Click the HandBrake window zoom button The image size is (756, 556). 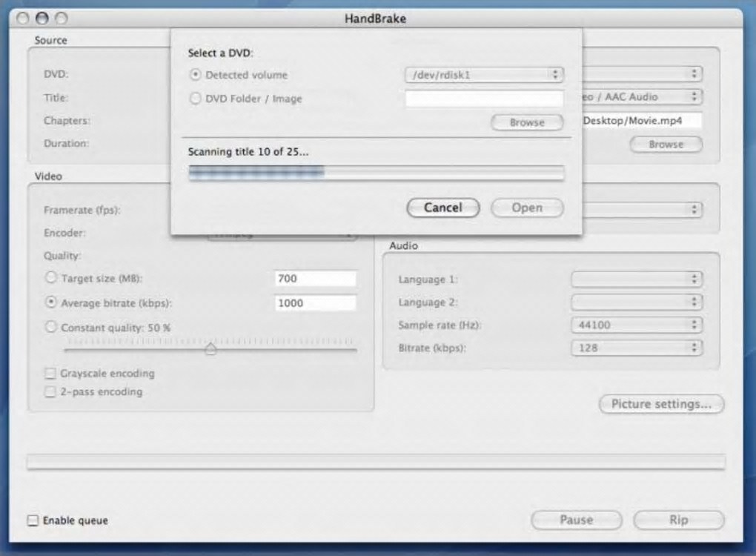click(x=62, y=19)
